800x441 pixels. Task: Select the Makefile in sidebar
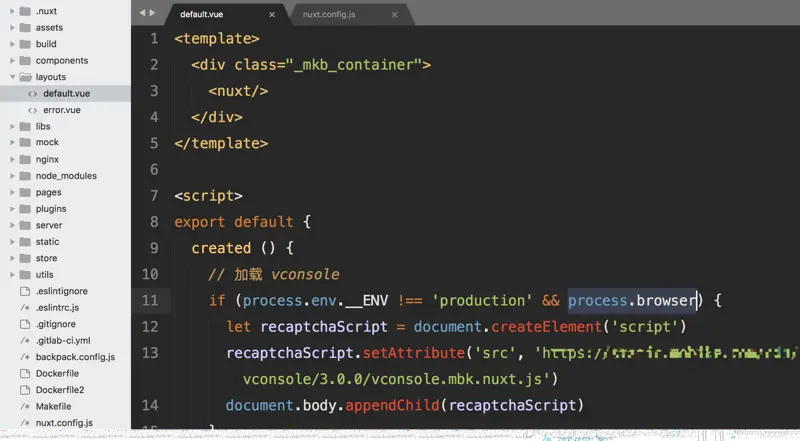[x=54, y=406]
